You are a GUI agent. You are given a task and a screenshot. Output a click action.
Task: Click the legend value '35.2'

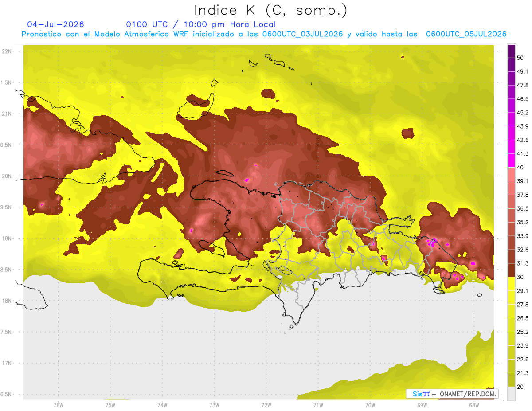pyautogui.click(x=523, y=222)
